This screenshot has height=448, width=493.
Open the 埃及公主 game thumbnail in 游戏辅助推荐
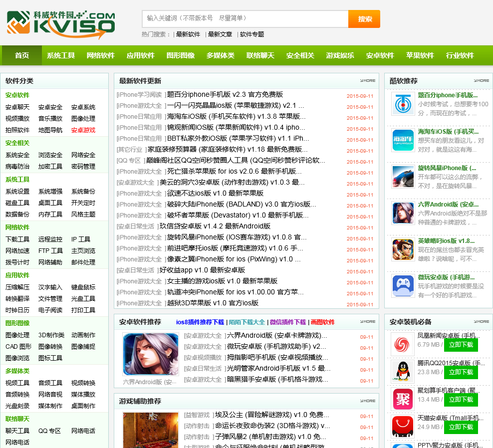pos(151,430)
